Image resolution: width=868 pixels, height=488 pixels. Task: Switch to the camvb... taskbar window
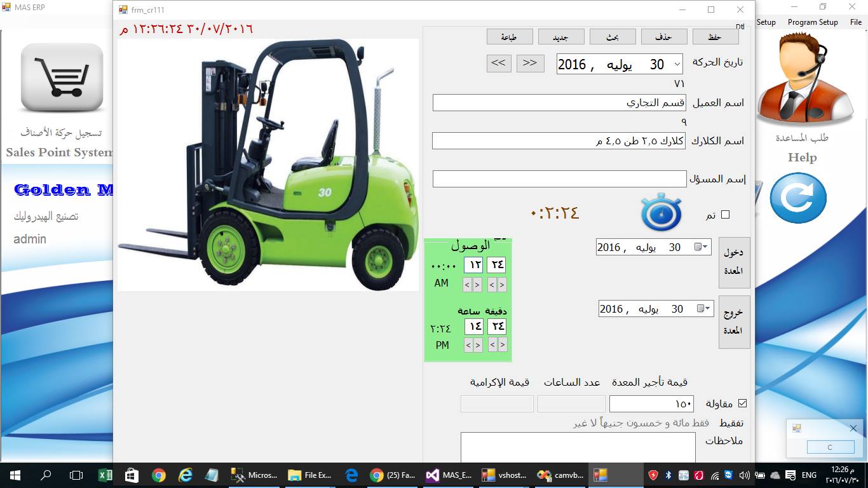click(560, 475)
